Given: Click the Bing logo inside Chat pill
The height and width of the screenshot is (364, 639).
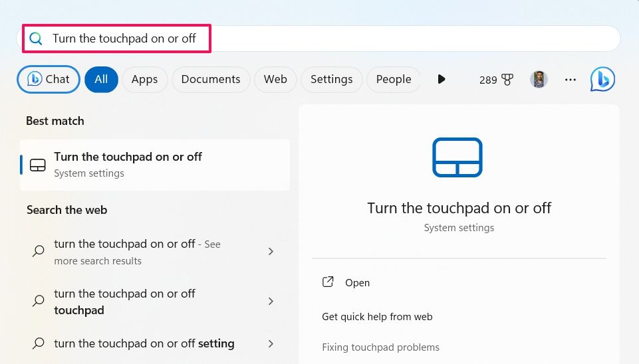Looking at the screenshot, I should tap(35, 79).
